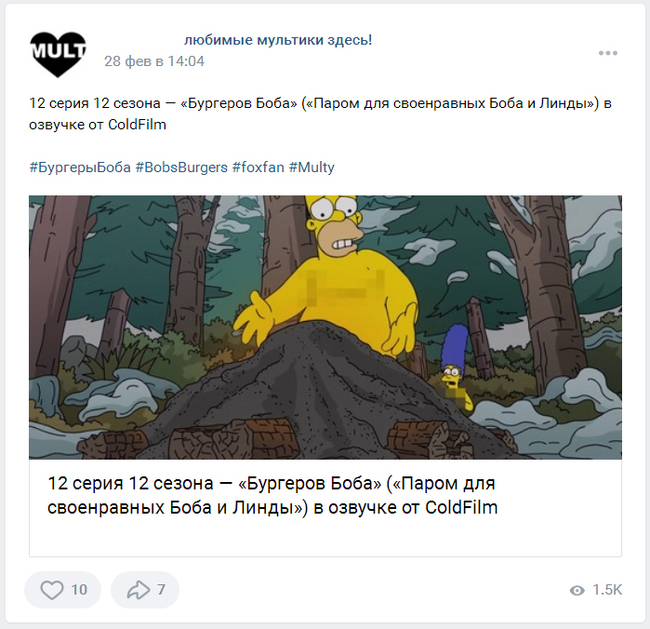This screenshot has height=629, width=650.
Task: Open the three-dots post options menu
Action: 608,53
